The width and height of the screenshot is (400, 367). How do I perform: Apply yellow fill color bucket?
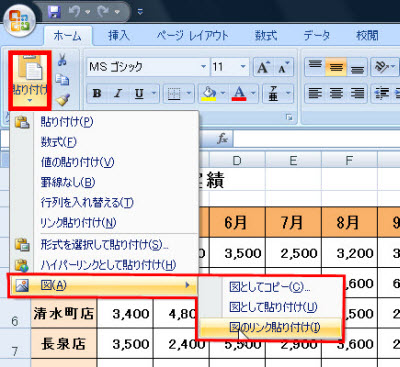209,94
